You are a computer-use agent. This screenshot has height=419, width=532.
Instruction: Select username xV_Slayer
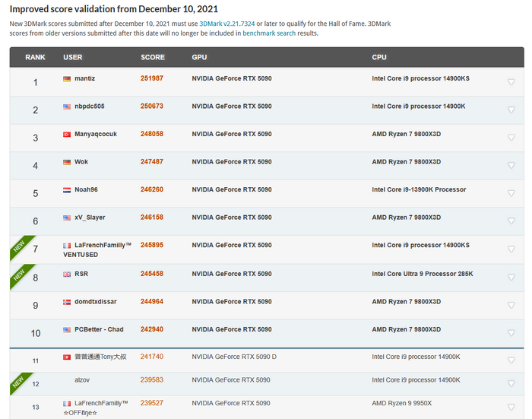coord(90,217)
